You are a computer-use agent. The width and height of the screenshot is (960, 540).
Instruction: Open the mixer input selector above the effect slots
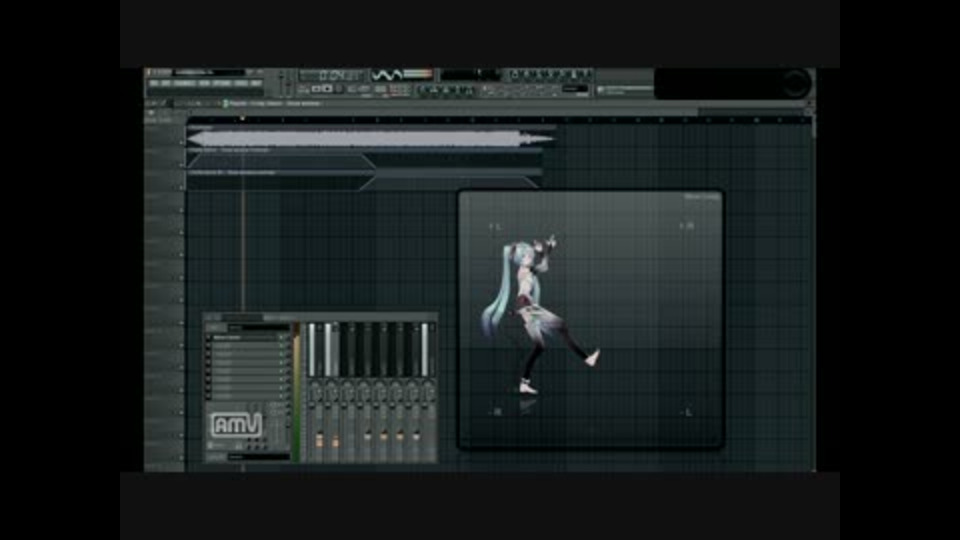pos(258,328)
